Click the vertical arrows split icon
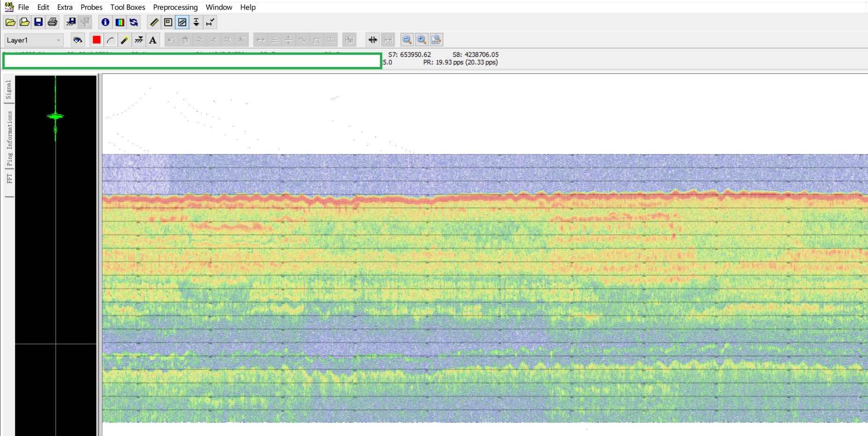This screenshot has width=868, height=436. tap(289, 40)
